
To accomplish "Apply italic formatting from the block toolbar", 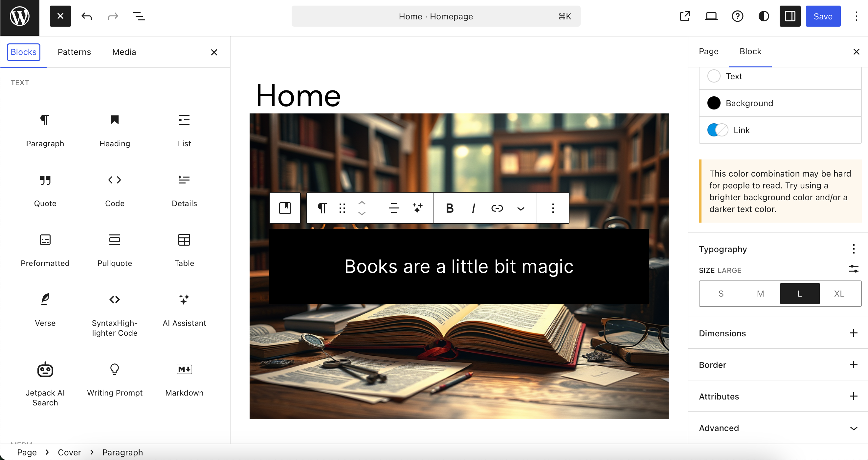I will [x=473, y=208].
